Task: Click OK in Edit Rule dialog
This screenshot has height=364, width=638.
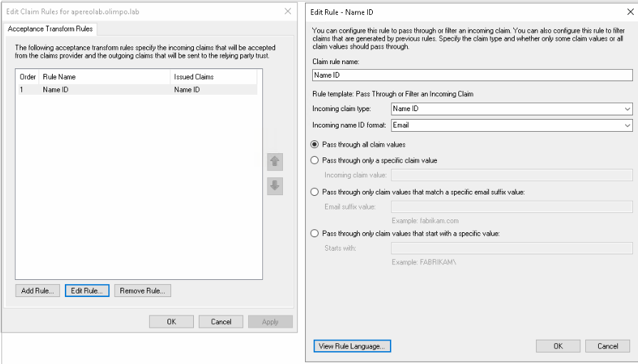Action: point(558,346)
